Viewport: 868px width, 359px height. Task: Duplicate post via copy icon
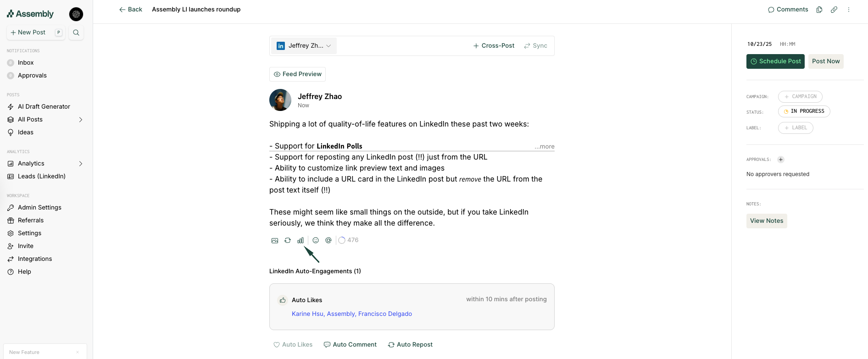[819, 10]
